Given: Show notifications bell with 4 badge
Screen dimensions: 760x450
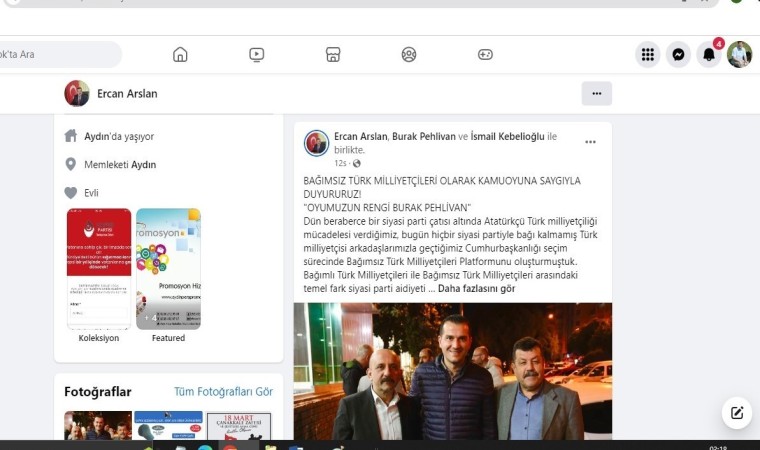Looking at the screenshot, I should click(709, 55).
